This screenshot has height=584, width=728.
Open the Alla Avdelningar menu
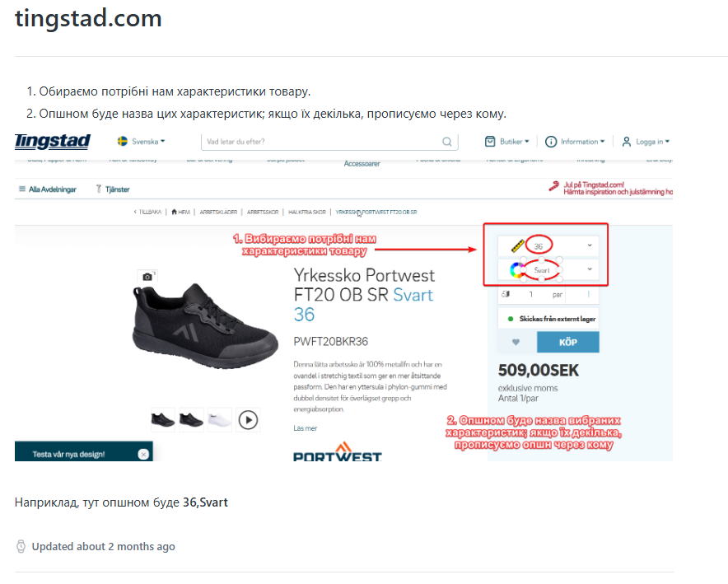pos(48,189)
